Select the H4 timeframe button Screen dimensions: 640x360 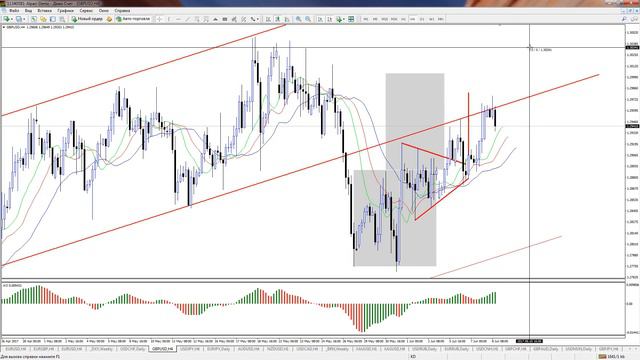413,19
